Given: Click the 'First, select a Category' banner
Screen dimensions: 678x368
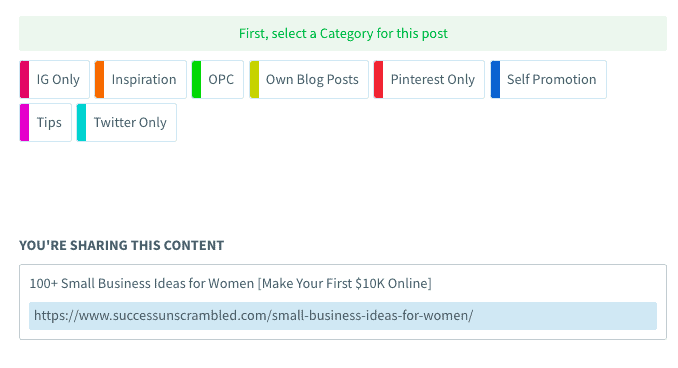Looking at the screenshot, I should 343,34.
